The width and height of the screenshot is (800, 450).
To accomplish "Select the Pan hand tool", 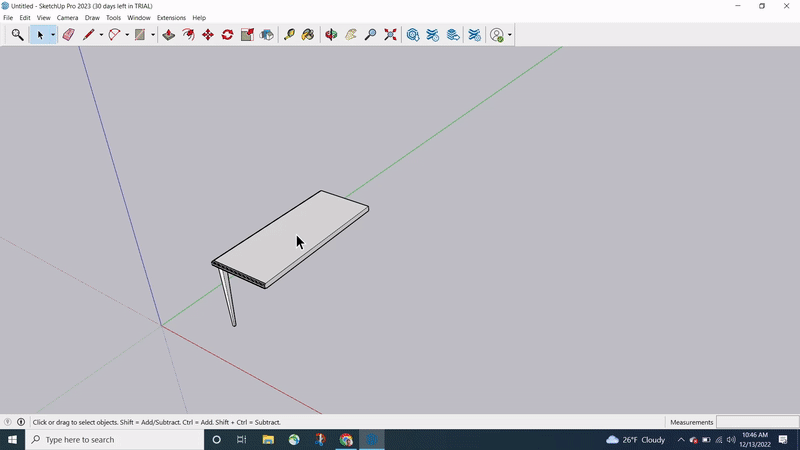I will (x=351, y=35).
